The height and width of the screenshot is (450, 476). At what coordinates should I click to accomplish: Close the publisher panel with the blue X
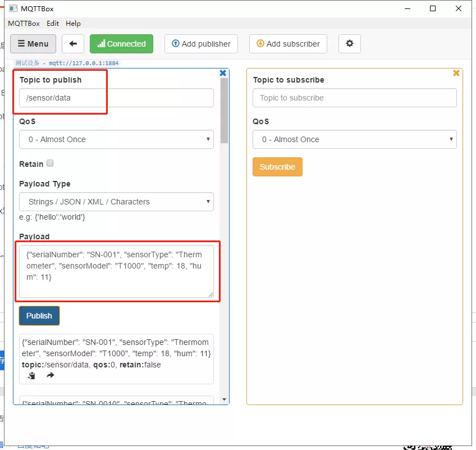tap(223, 73)
